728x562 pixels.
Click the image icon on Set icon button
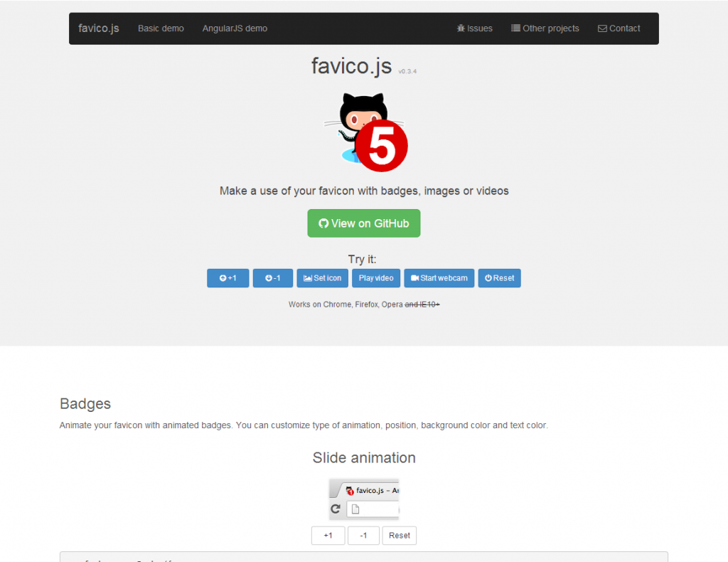(307, 278)
